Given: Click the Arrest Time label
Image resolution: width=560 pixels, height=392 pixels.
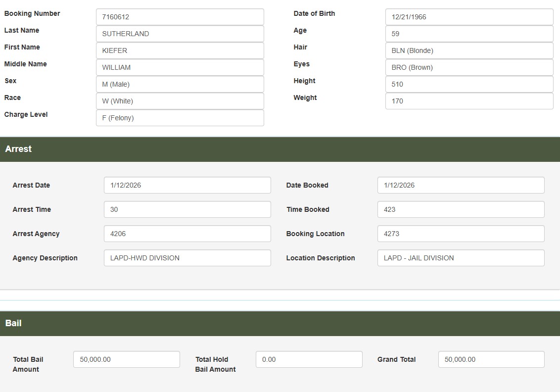Looking at the screenshot, I should (32, 209).
